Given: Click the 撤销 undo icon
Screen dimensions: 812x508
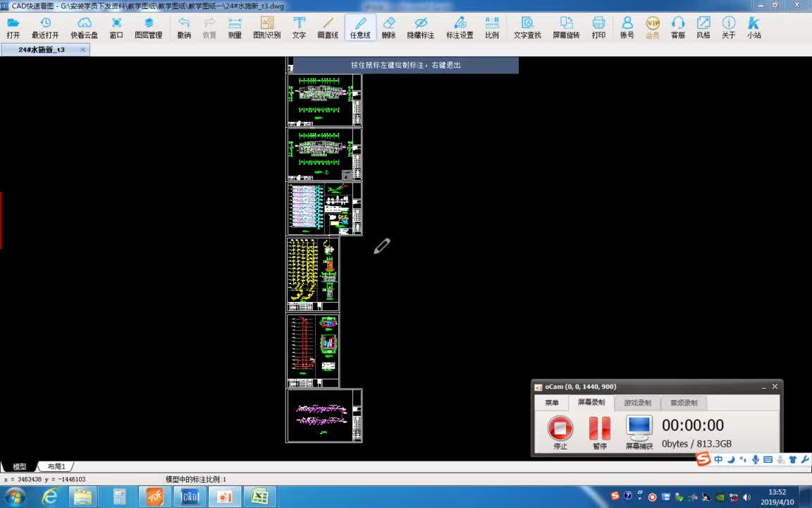Looking at the screenshot, I should click(184, 28).
